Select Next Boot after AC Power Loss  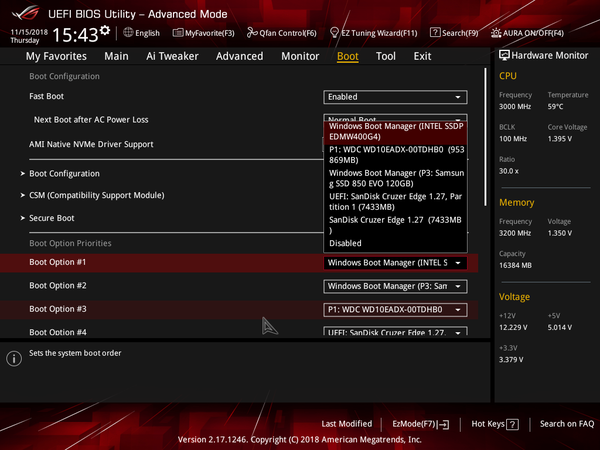coord(91,120)
